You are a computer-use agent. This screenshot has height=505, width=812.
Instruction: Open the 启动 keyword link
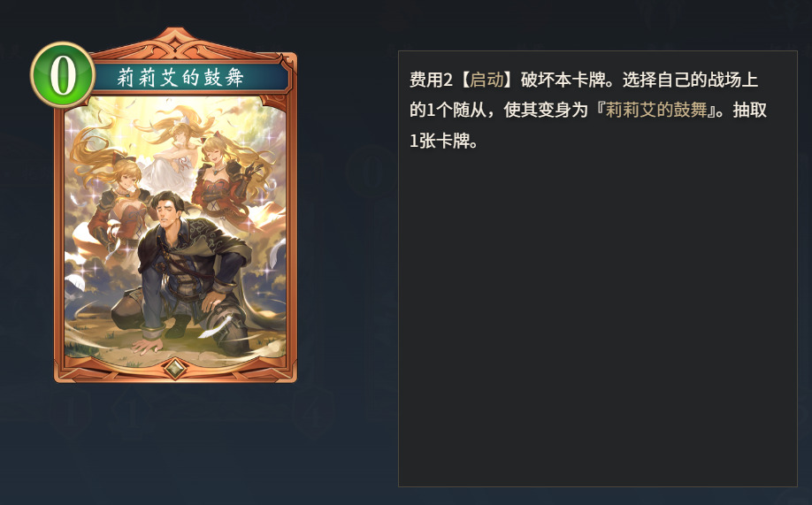coord(486,80)
